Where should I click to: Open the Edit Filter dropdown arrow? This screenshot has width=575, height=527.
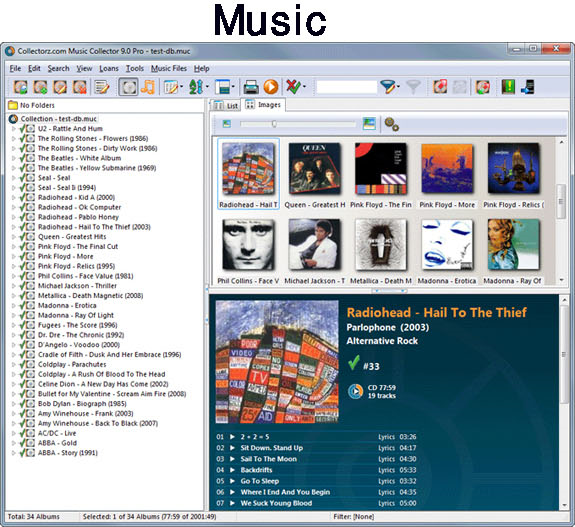click(x=398, y=87)
